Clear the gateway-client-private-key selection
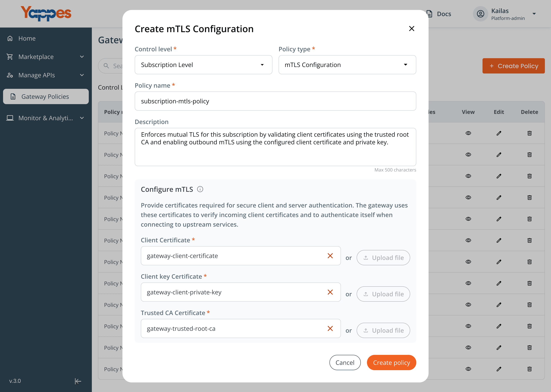This screenshot has height=392, width=551. point(330,292)
